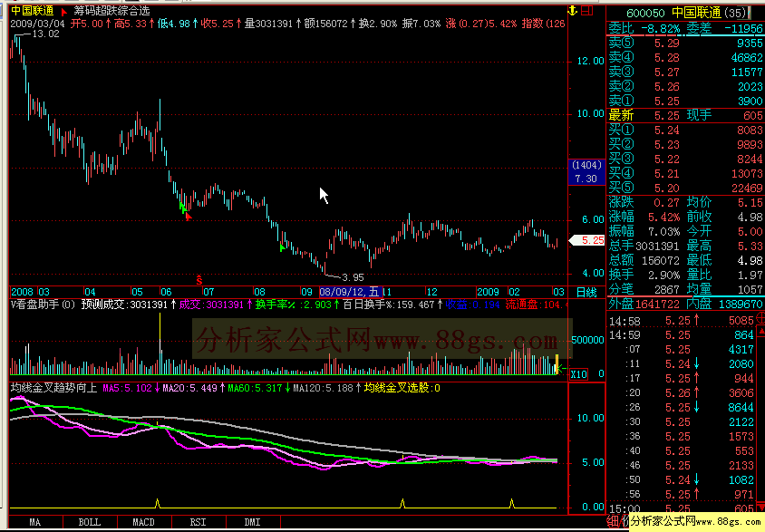Click the red window-layout icon beside the anchor
The height and width of the screenshot is (532, 765).
coord(587,10)
